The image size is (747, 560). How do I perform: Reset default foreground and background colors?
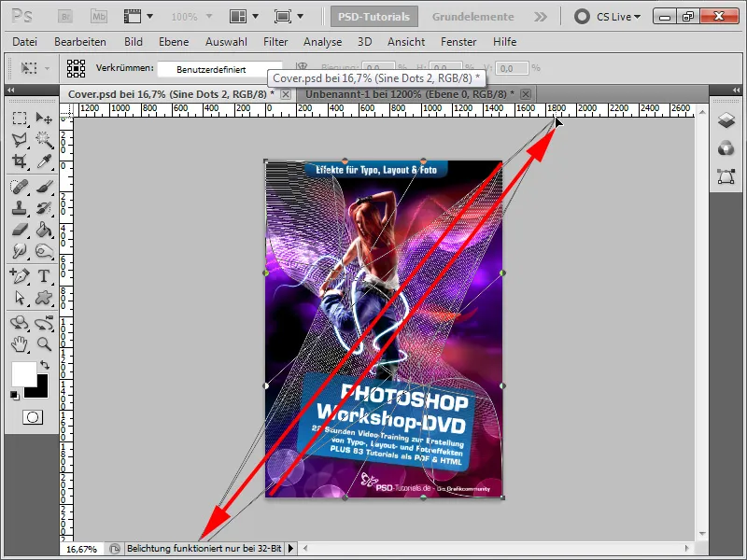(x=15, y=395)
